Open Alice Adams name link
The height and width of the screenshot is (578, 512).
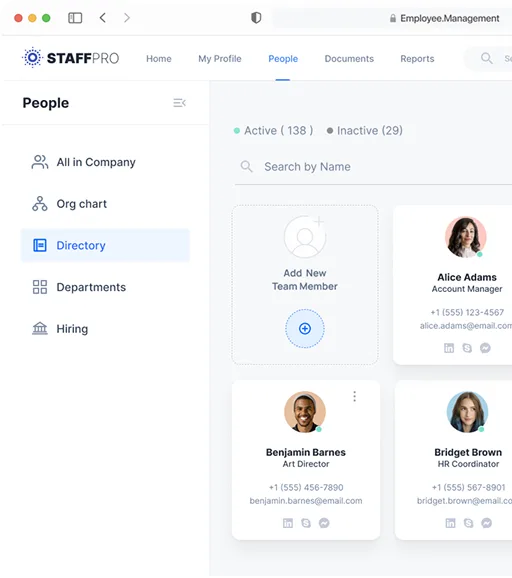467,277
